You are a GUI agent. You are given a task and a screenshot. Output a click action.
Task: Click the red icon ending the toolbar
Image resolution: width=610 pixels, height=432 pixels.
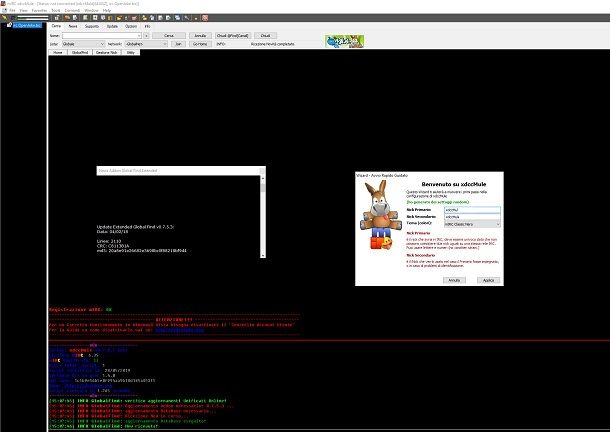pos(205,18)
